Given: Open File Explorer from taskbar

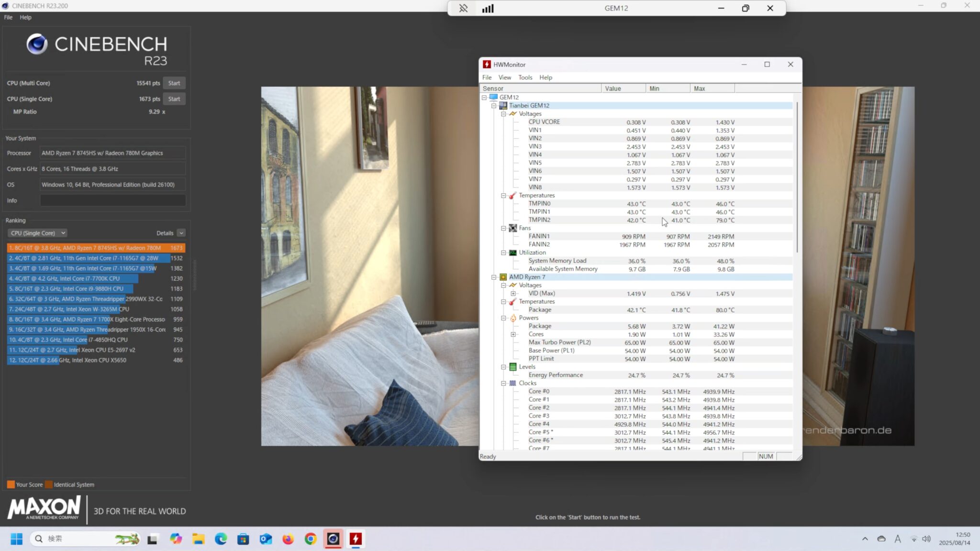Looking at the screenshot, I should click(198, 539).
